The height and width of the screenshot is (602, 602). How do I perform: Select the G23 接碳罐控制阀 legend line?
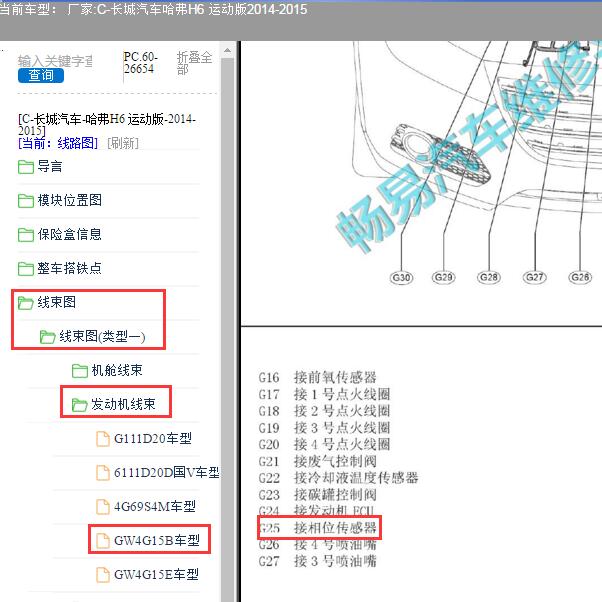click(318, 494)
